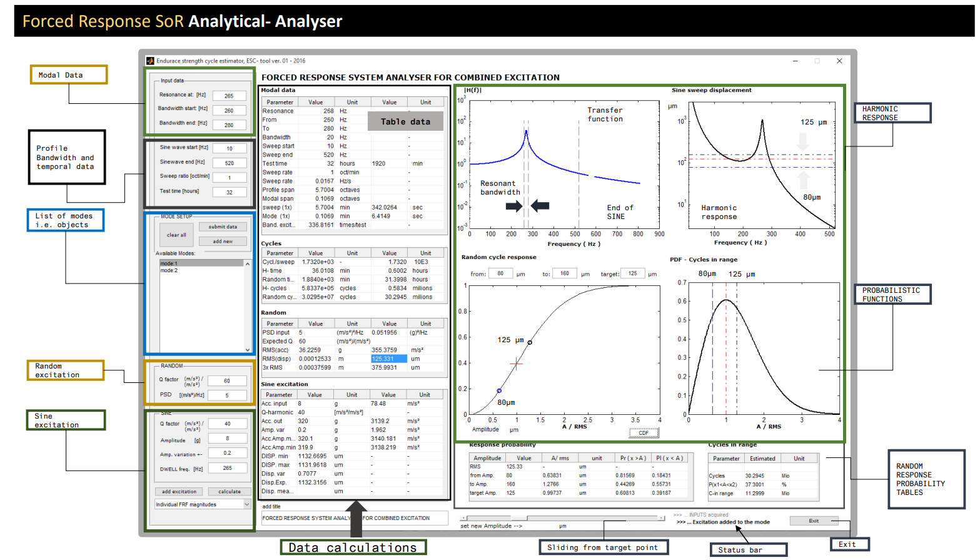Image resolution: width=980 pixels, height=560 pixels.
Task: Click the 'Sine wave start [Hz]' field
Action: click(230, 148)
